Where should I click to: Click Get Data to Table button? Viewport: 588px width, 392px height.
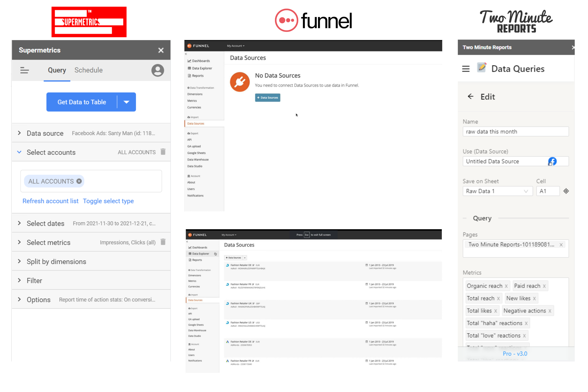[x=82, y=102]
